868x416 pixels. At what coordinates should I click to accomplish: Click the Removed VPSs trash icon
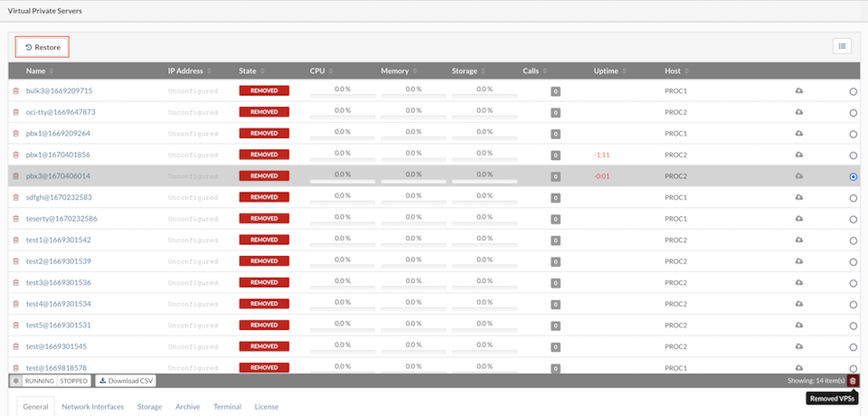click(x=853, y=381)
